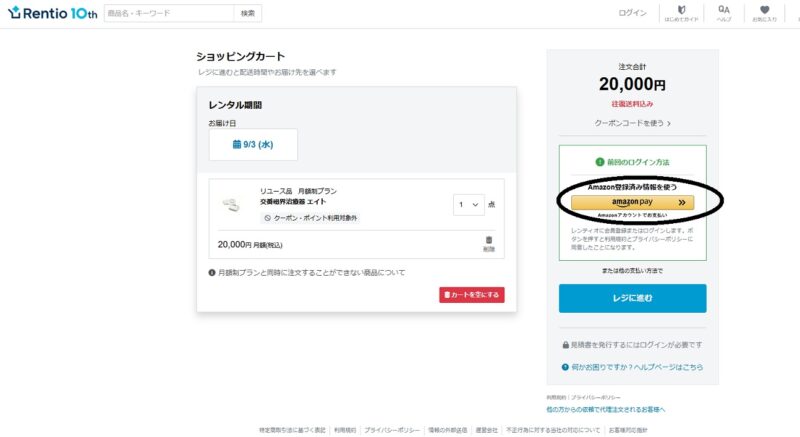
Task: Click the calendar icon on 9/3 delivery date
Action: 237,144
